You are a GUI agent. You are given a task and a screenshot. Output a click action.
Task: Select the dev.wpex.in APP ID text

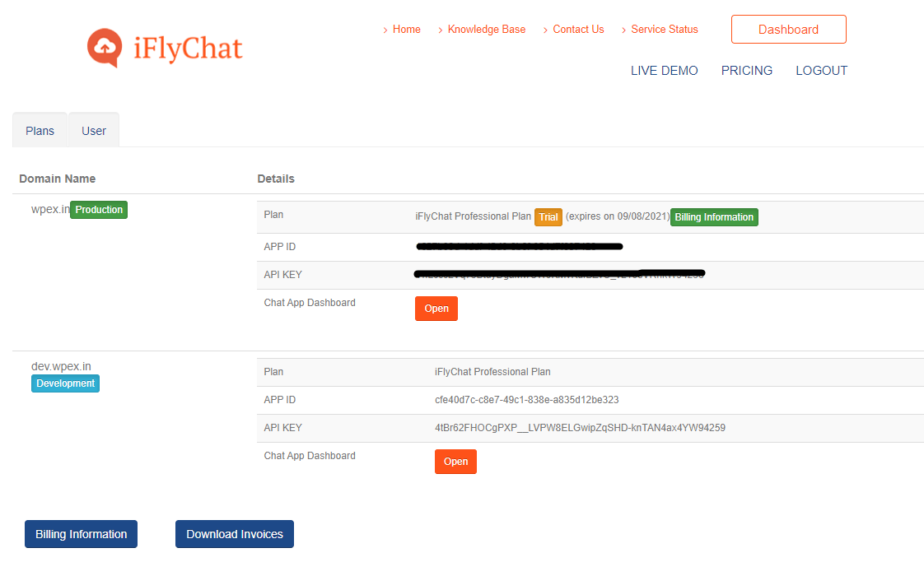tap(526, 400)
